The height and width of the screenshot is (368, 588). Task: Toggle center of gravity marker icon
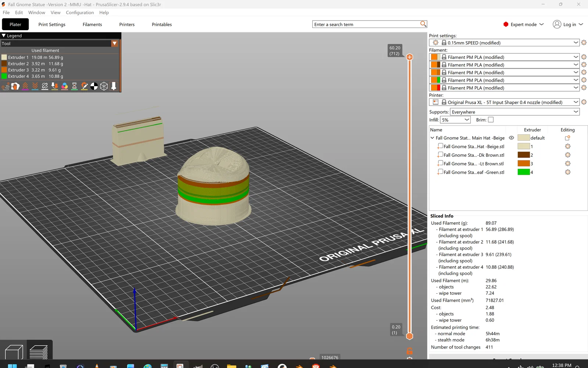94,86
